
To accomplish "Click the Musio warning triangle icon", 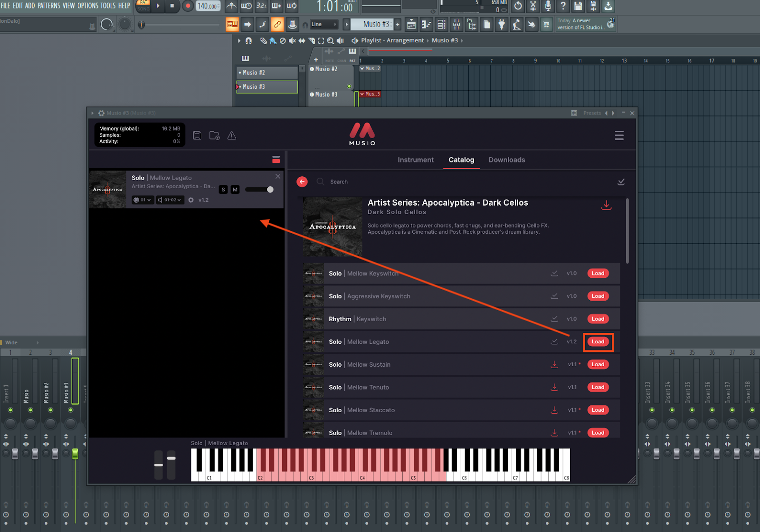I will (232, 136).
